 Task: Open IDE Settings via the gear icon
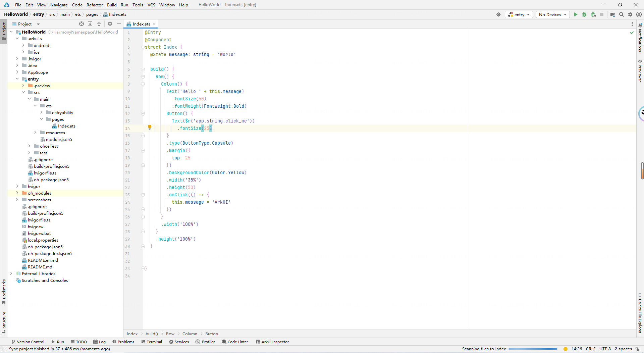click(630, 14)
